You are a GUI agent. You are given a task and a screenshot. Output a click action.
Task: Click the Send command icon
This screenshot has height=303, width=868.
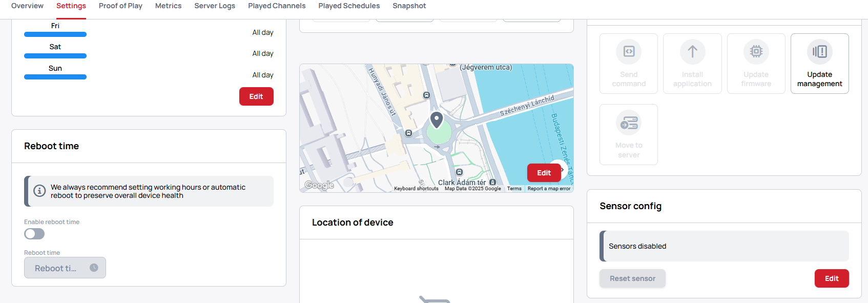(x=629, y=51)
